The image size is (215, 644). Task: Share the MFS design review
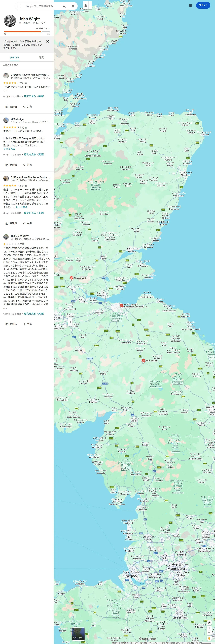[x=27, y=165]
